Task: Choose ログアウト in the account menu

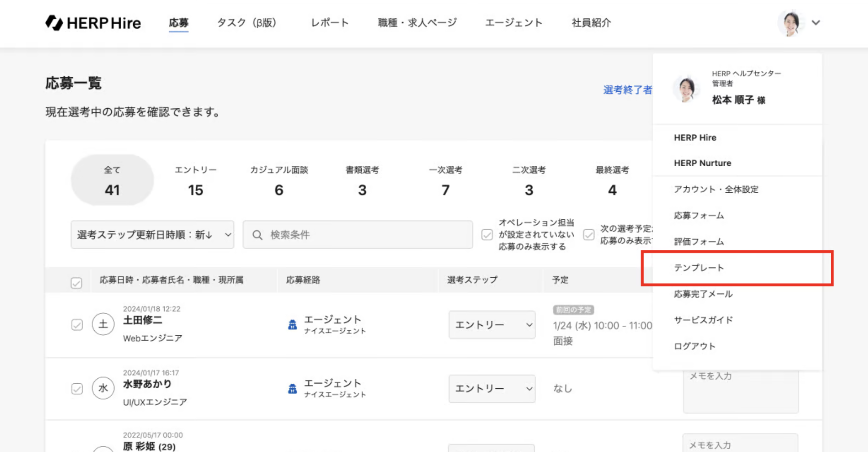Action: (694, 346)
